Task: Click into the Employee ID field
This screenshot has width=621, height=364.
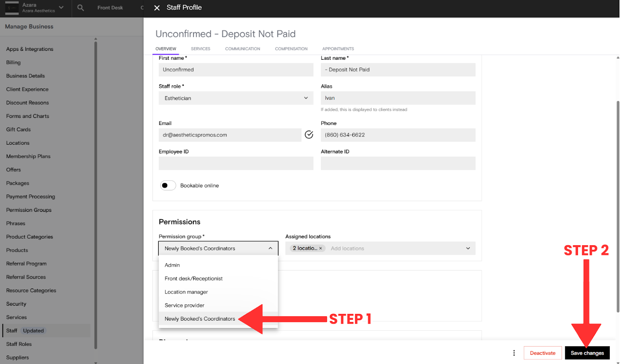Action: [236, 163]
